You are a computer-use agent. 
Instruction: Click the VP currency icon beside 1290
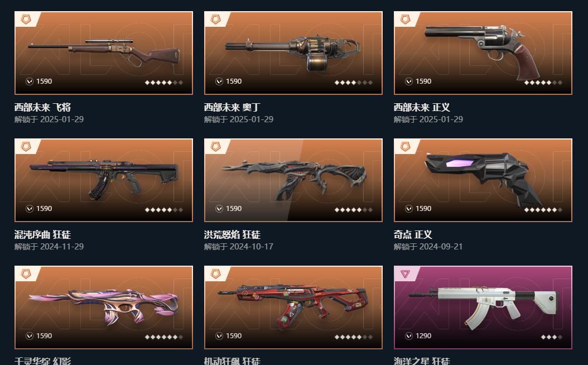409,336
